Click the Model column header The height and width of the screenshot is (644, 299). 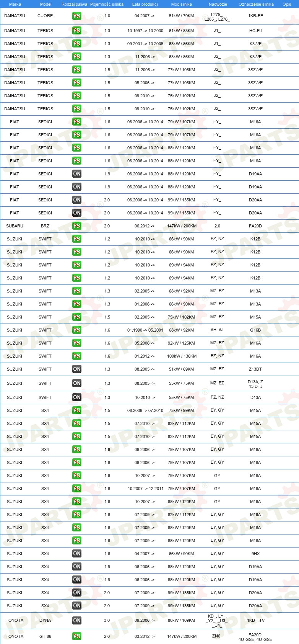45,4
